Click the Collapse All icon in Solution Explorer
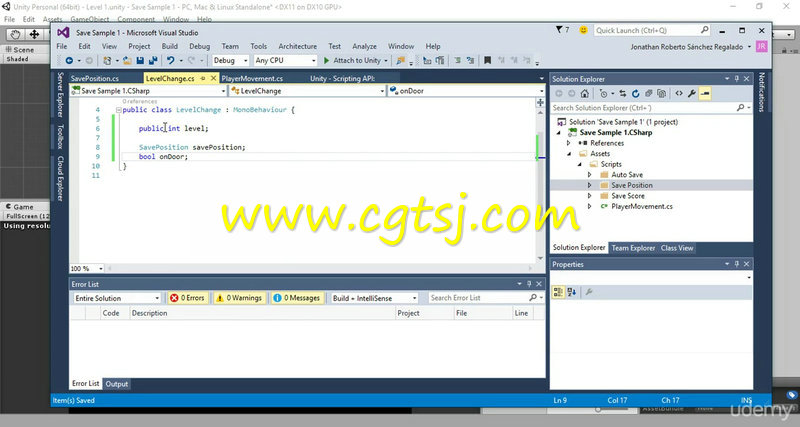The width and height of the screenshot is (800, 427). (648, 93)
